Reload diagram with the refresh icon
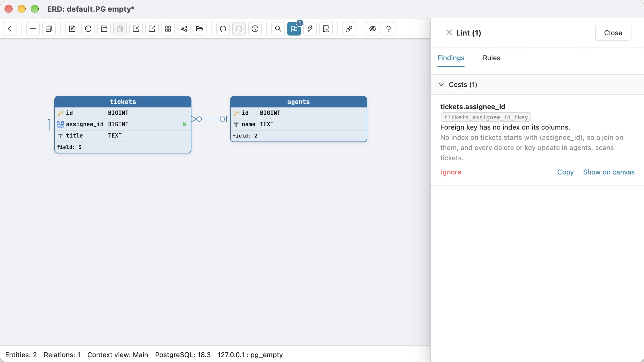 coord(88,29)
